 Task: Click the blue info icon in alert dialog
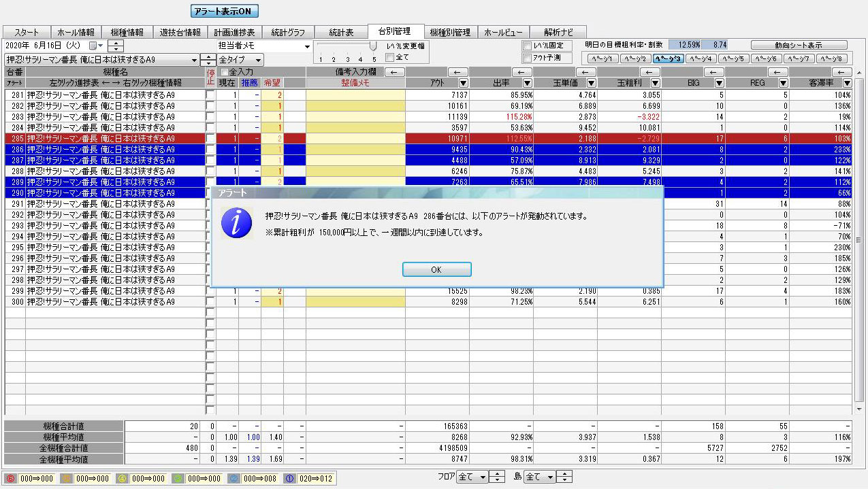[x=236, y=222]
